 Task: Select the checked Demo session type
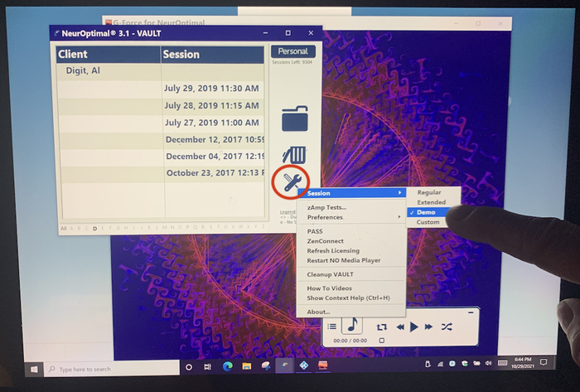[x=428, y=212]
